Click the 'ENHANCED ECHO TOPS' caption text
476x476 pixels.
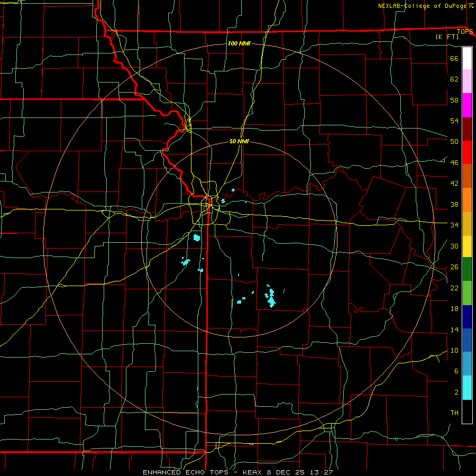[x=186, y=472]
